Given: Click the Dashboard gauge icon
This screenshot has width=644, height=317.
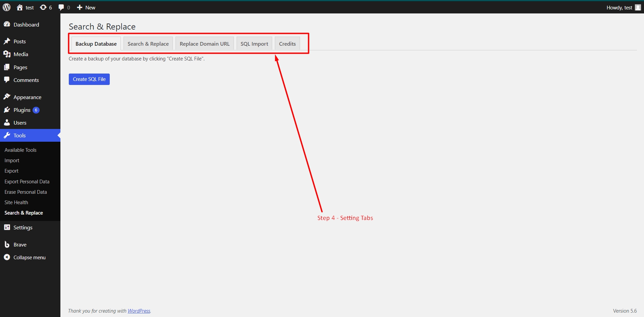Looking at the screenshot, I should click(7, 24).
